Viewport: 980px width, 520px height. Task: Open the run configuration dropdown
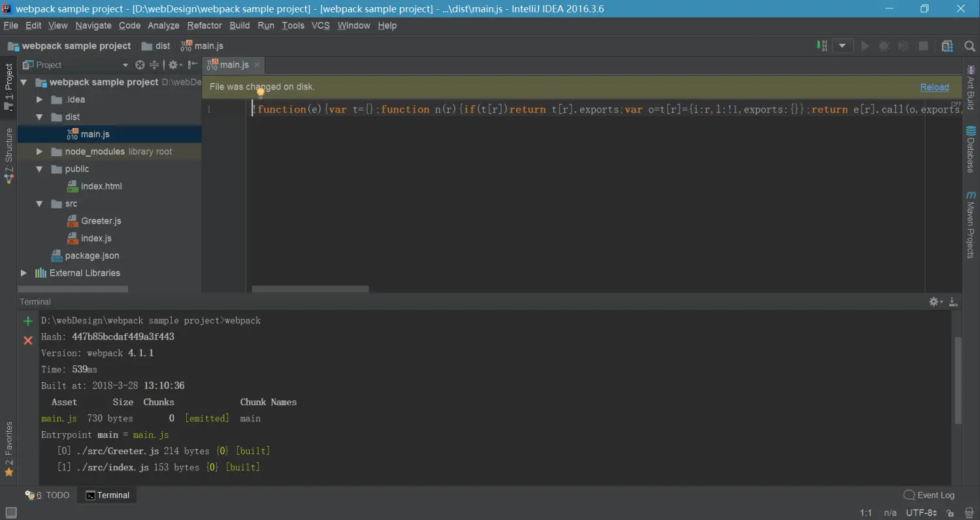pos(843,46)
